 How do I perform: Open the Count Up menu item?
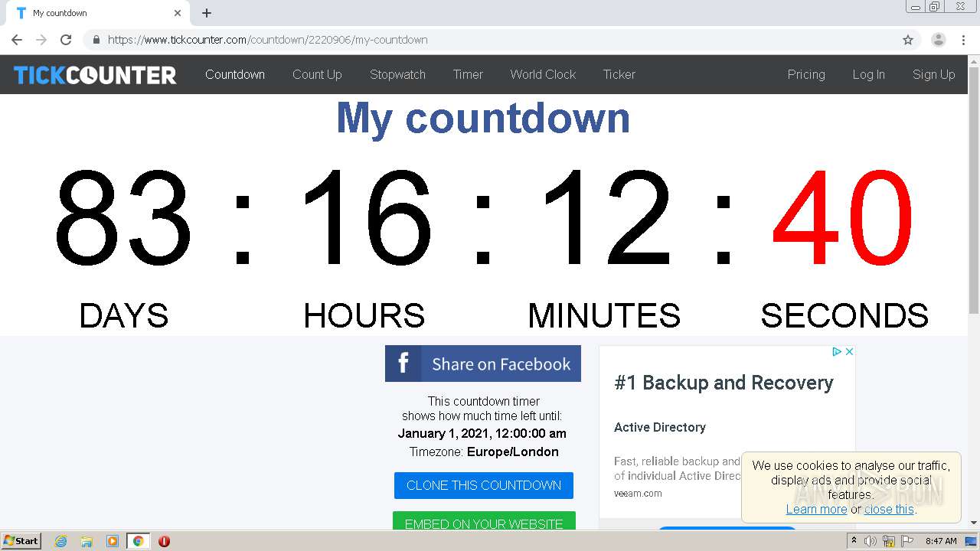317,74
